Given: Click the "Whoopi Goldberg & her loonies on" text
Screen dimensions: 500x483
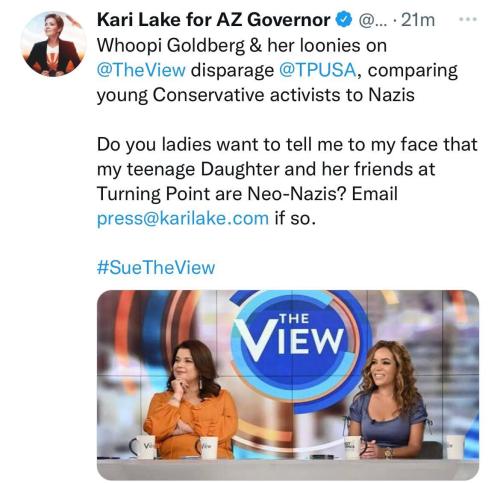Looking at the screenshot, I should (242, 45).
